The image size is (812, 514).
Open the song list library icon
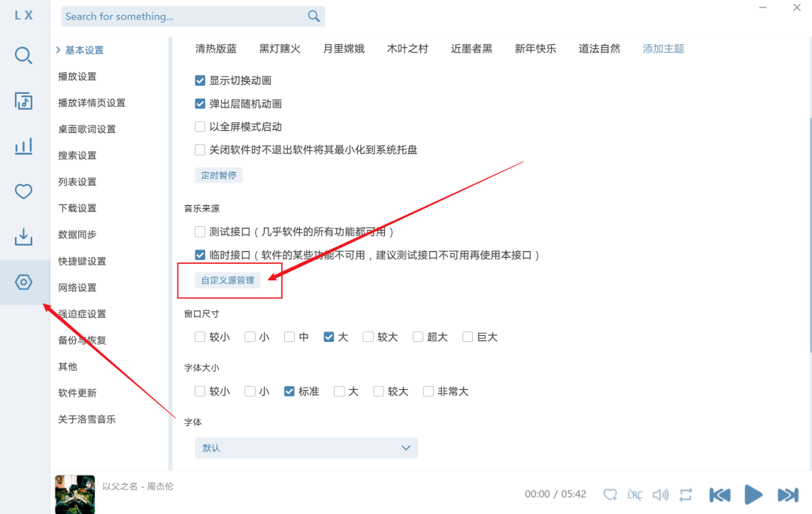click(24, 101)
